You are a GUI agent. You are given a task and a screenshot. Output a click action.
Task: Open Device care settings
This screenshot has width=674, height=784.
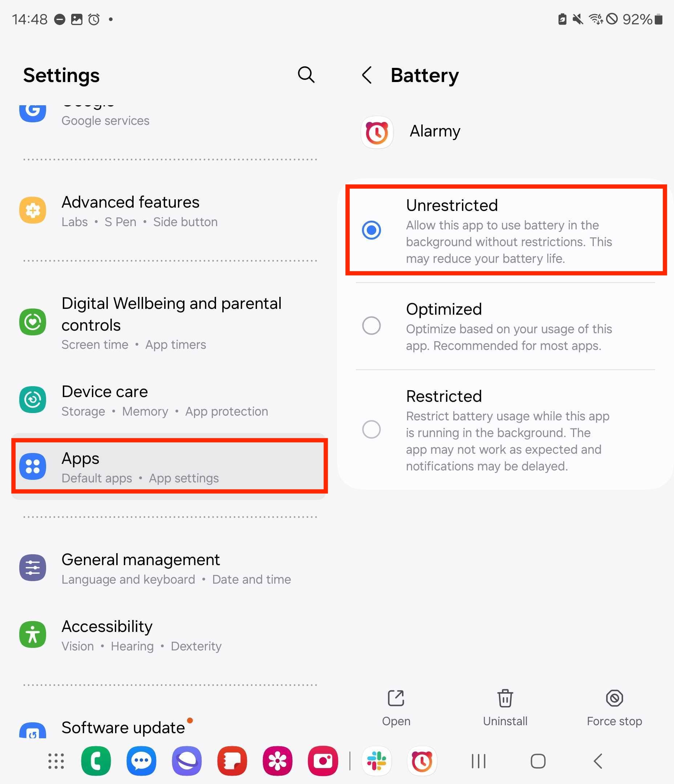tap(170, 400)
